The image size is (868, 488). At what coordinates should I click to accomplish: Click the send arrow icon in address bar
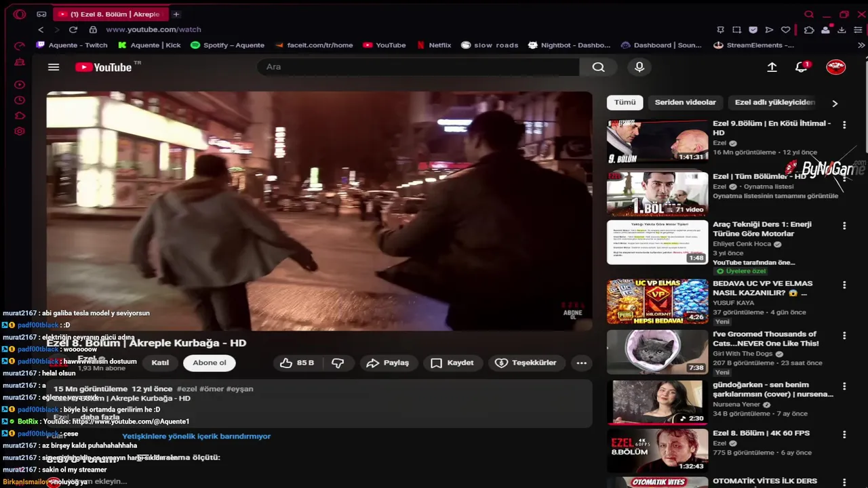[x=769, y=30]
